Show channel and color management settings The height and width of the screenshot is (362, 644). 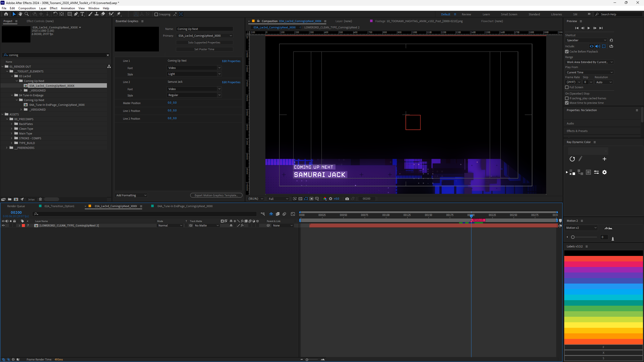[x=325, y=199]
